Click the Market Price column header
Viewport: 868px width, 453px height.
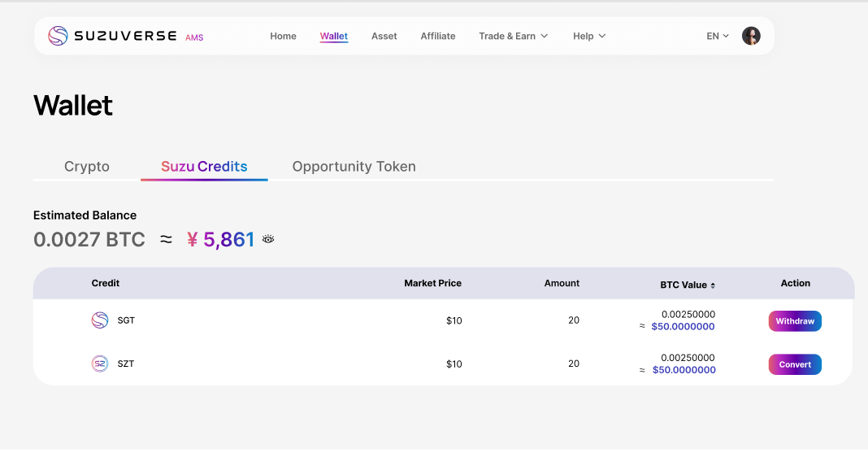click(x=432, y=283)
